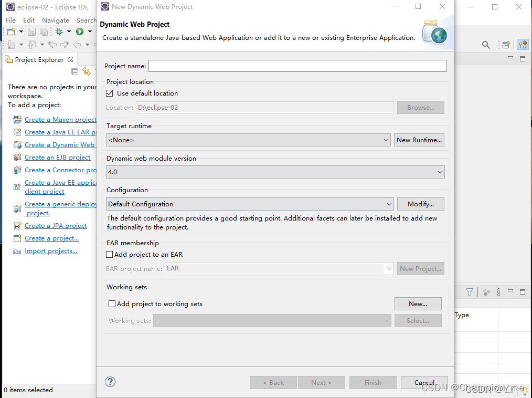Viewport: 532px width, 398px height.
Task: Open dialog help with question mark icon
Action: [x=110, y=382]
